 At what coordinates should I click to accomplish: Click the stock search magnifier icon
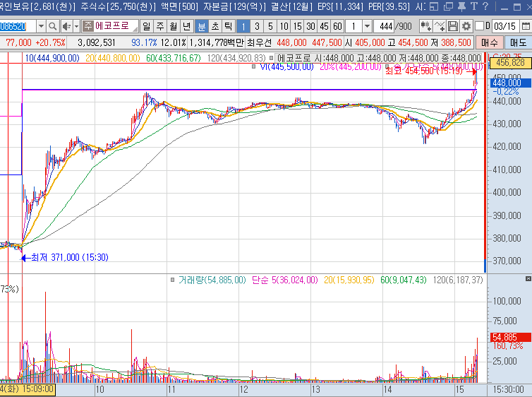pos(53,26)
